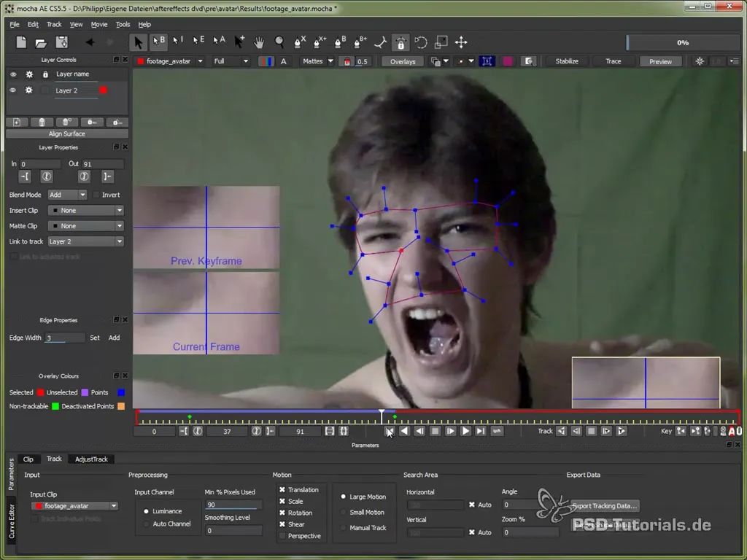
Task: Toggle RGB channels view button
Action: pos(266,61)
